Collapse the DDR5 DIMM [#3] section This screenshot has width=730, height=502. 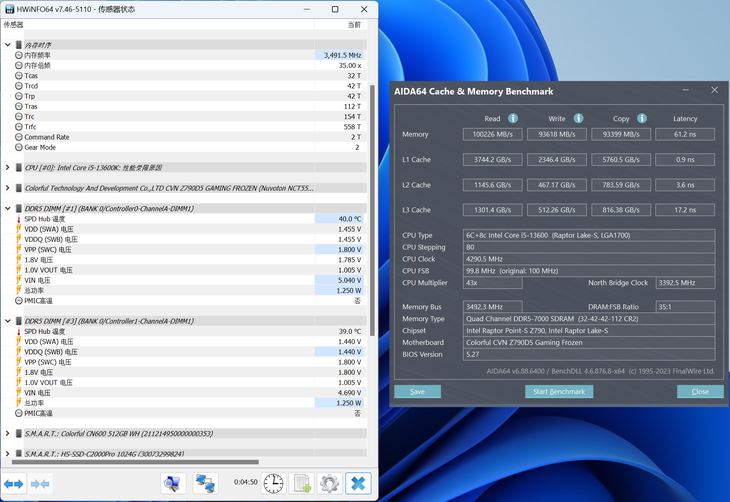[8, 321]
